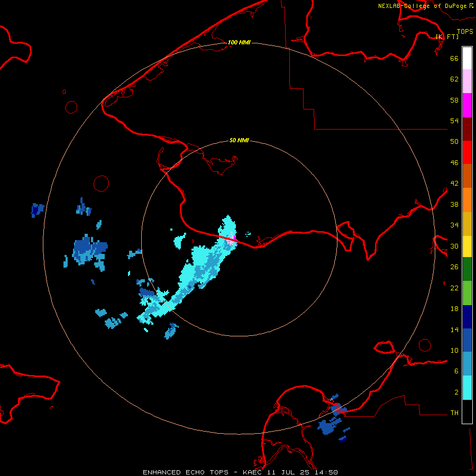Click the magenta high-top echo cell
476x476 pixels.
235,239
